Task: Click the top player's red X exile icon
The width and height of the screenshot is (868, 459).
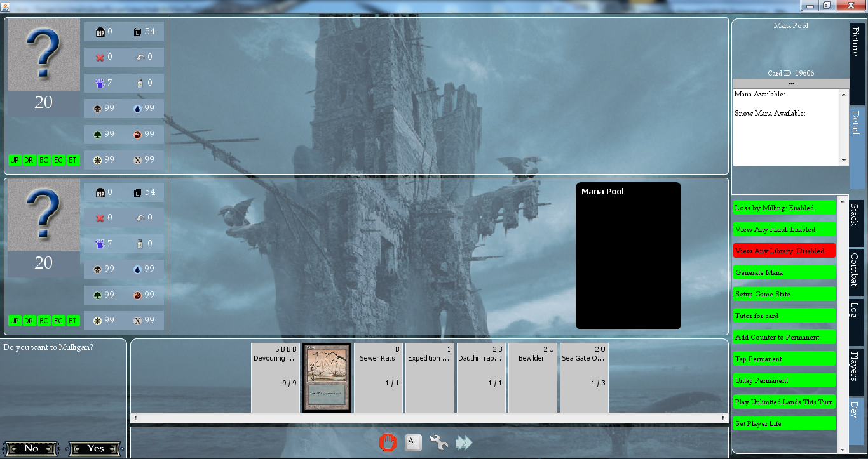Action: click(100, 57)
